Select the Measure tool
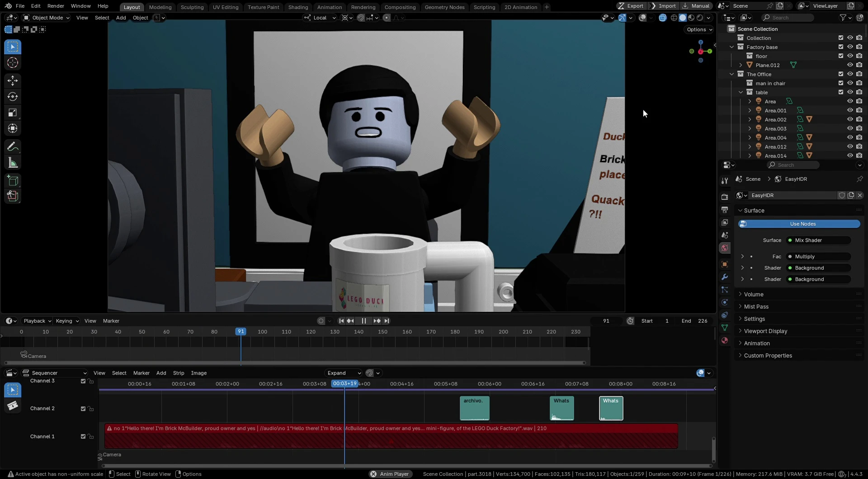Viewport: 868px width, 479px height. click(13, 163)
